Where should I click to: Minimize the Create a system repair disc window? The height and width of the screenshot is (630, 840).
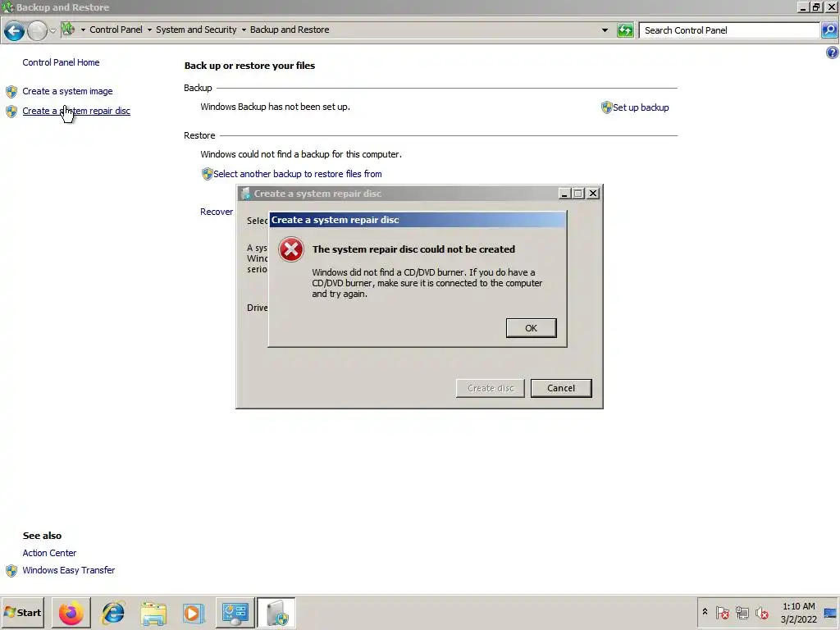tap(564, 194)
